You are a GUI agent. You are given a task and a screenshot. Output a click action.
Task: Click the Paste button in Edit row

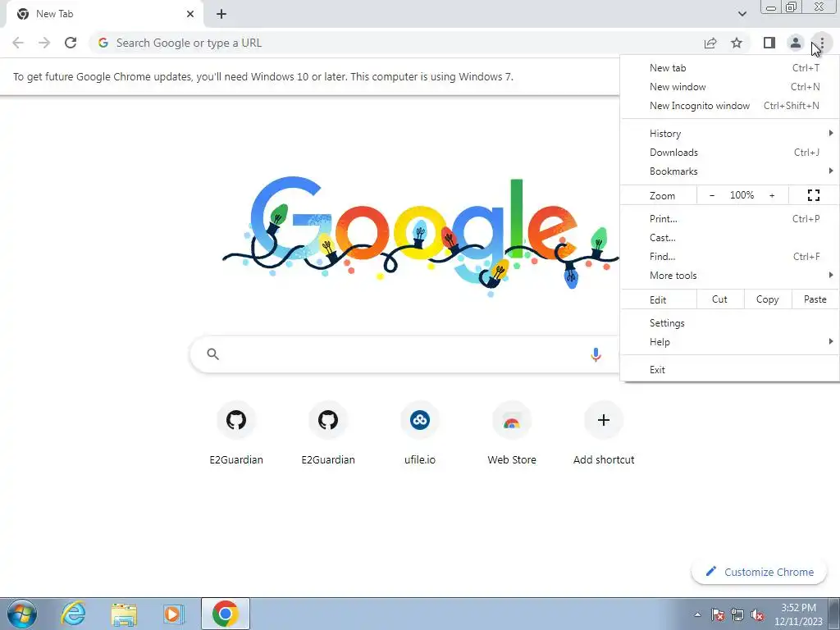coord(815,299)
